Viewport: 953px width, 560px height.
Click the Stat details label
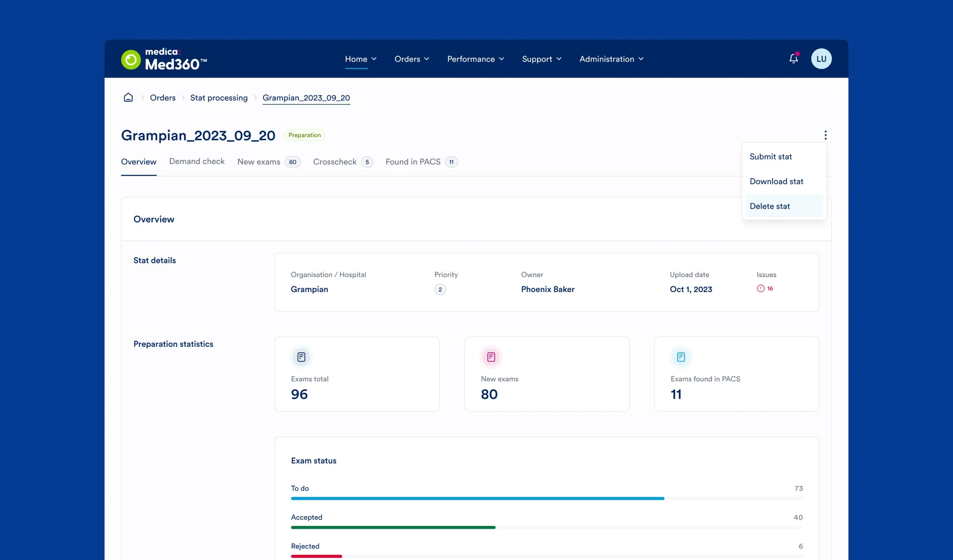point(155,260)
